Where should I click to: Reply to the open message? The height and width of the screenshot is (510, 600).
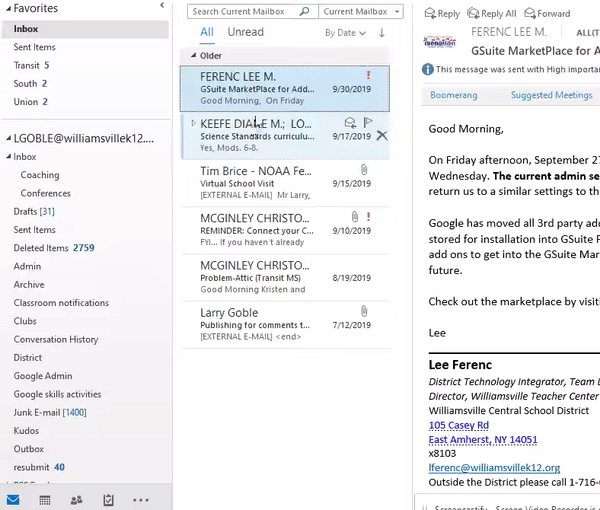click(442, 14)
